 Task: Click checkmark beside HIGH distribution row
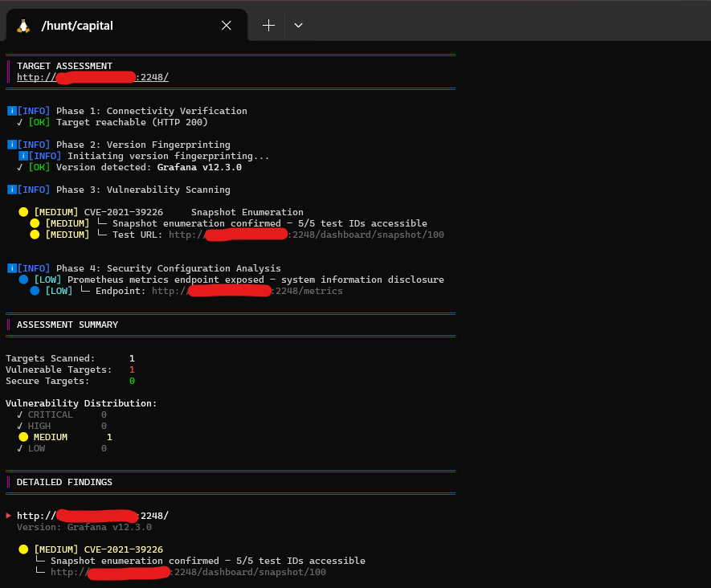(20, 427)
